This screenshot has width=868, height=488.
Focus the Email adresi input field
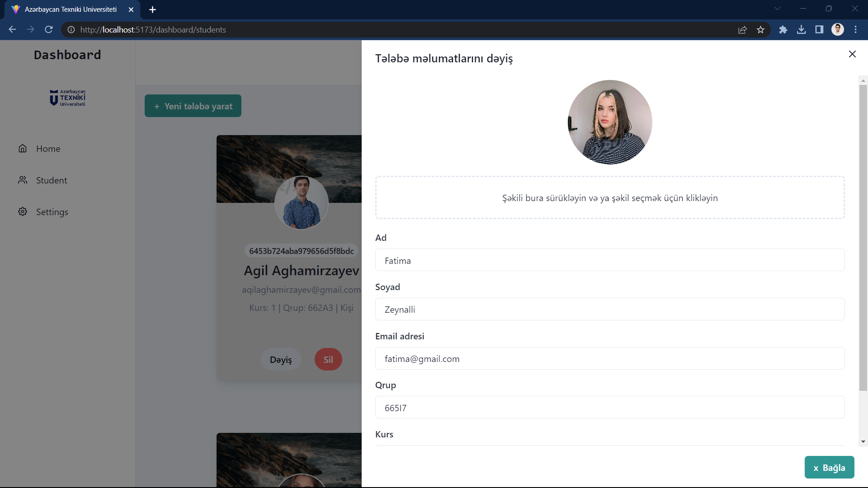point(609,358)
